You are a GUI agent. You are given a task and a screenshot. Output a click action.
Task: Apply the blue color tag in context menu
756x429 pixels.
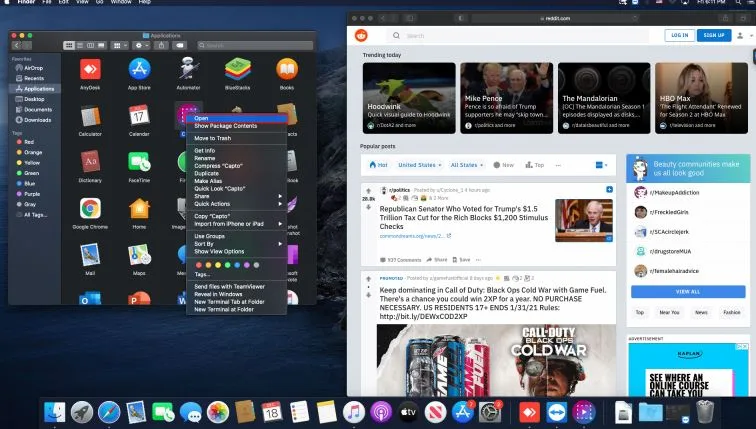click(x=237, y=265)
